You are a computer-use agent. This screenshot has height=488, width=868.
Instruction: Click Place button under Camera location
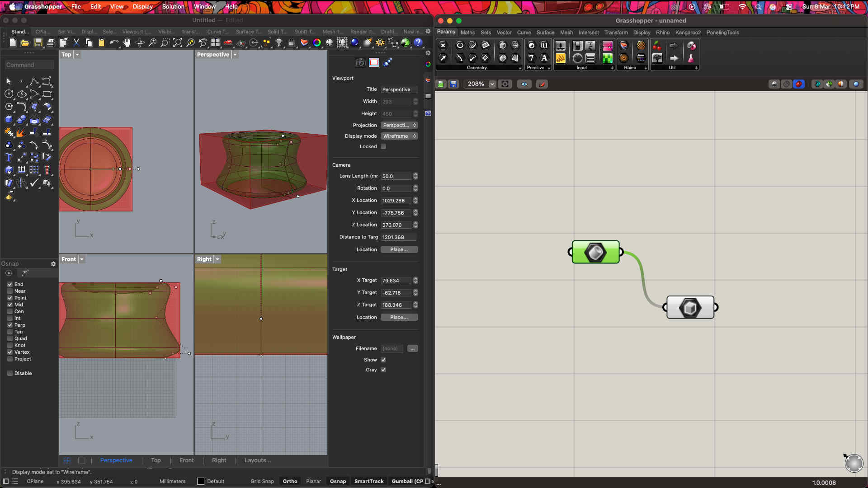[x=399, y=249]
